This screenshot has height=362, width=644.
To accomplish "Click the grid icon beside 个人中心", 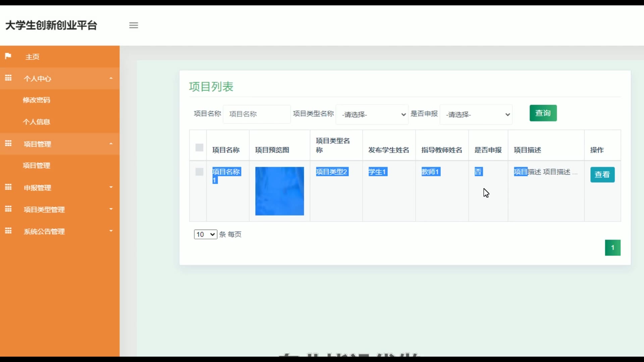I will (x=8, y=78).
